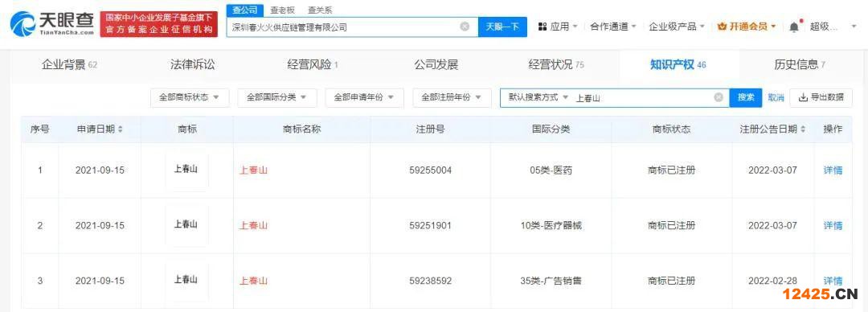Open 详情 for registration 59251901
Image resolution: width=868 pixels, height=312 pixels.
point(833,225)
